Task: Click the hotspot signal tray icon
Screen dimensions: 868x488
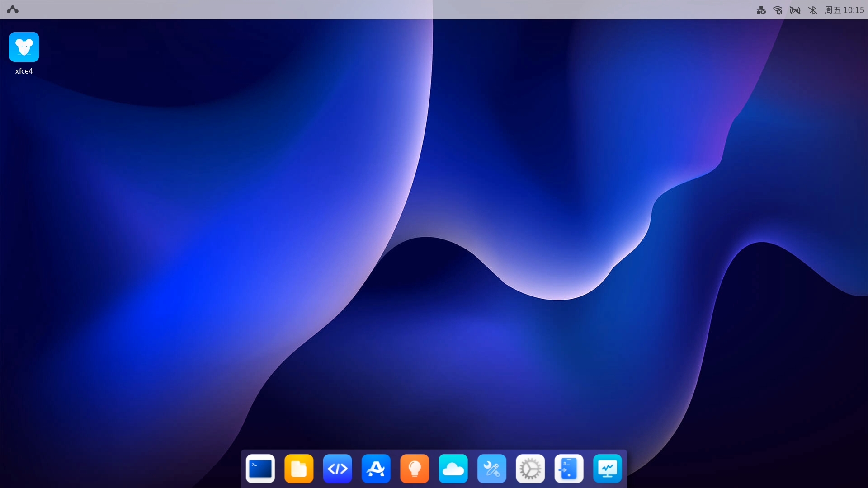Action: [x=795, y=10]
